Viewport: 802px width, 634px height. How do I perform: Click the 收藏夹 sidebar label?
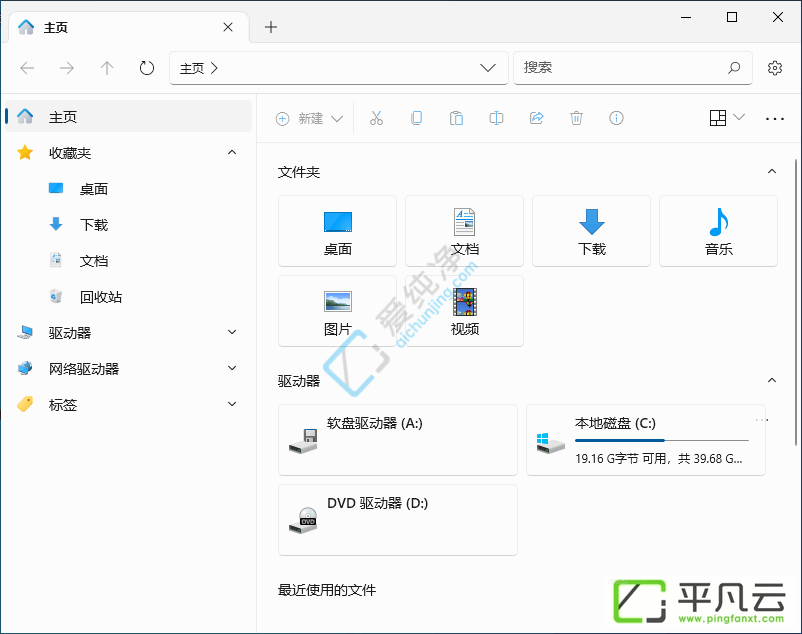[70, 153]
